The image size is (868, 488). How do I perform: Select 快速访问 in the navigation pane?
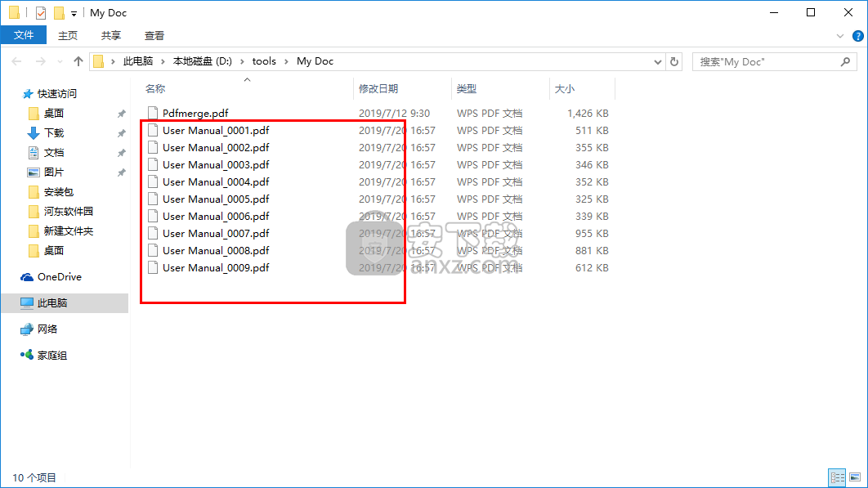(57, 94)
